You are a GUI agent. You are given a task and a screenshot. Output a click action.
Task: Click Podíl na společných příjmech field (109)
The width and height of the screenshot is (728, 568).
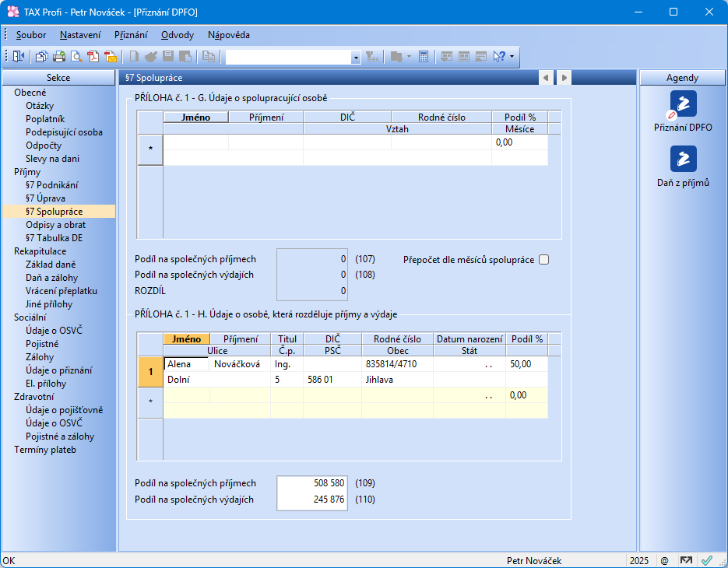(x=312, y=483)
